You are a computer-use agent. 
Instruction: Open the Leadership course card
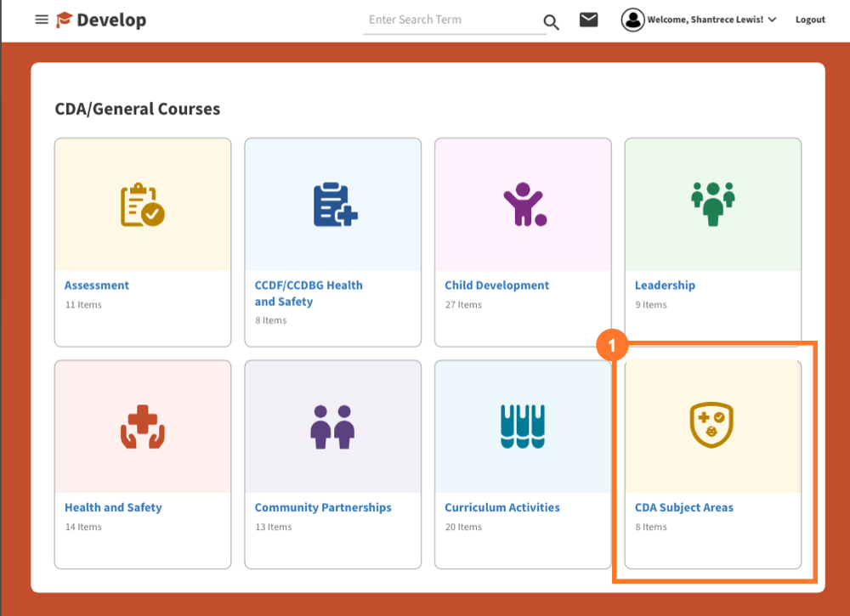pyautogui.click(x=665, y=285)
